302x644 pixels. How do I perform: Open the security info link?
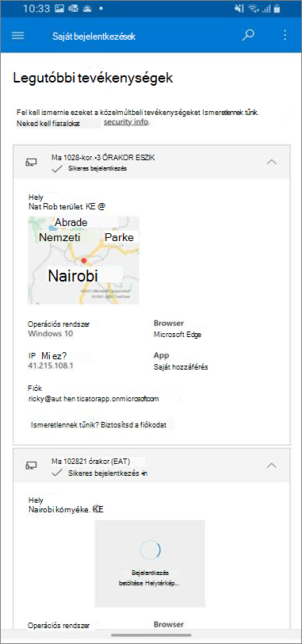125,122
